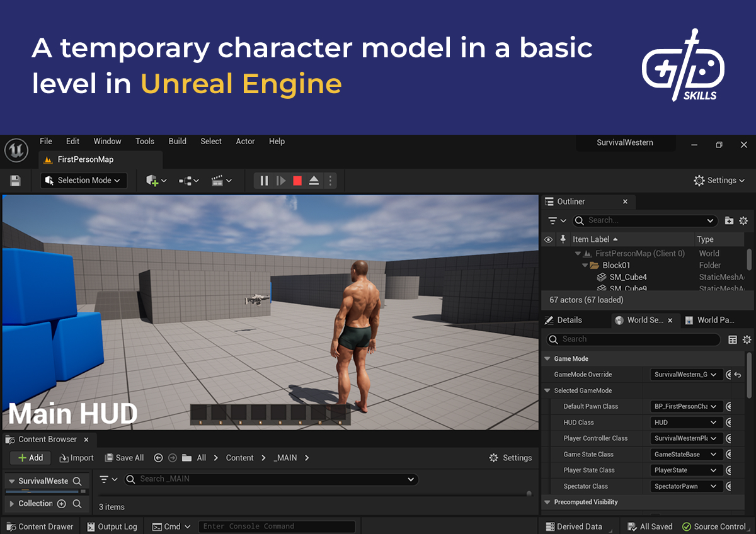This screenshot has width=756, height=534.
Task: Open the quick add actor menu green cube icon
Action: [x=153, y=180]
